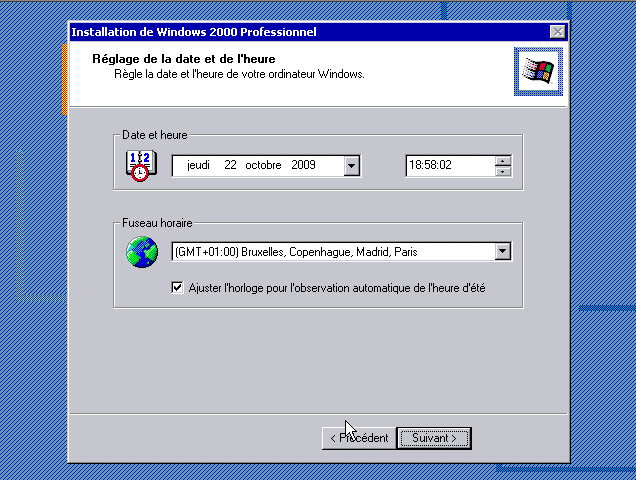The height and width of the screenshot is (480, 636).
Task: Open the date picker dropdown arrow
Action: 352,166
